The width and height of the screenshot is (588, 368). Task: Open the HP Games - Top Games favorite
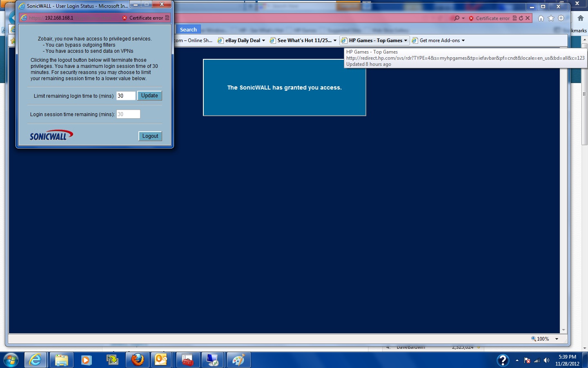coord(372,40)
